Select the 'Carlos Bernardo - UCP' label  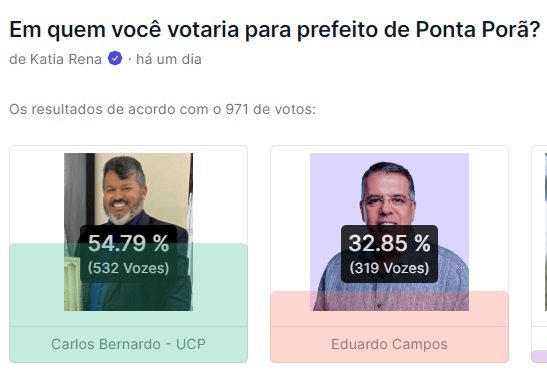click(x=128, y=344)
